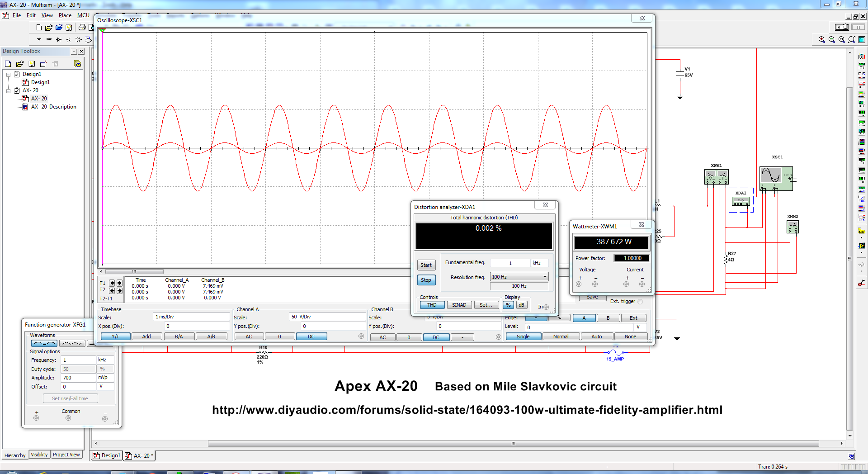The height and width of the screenshot is (474, 868).
Task: Click the New file icon in main toolbar
Action: point(39,28)
